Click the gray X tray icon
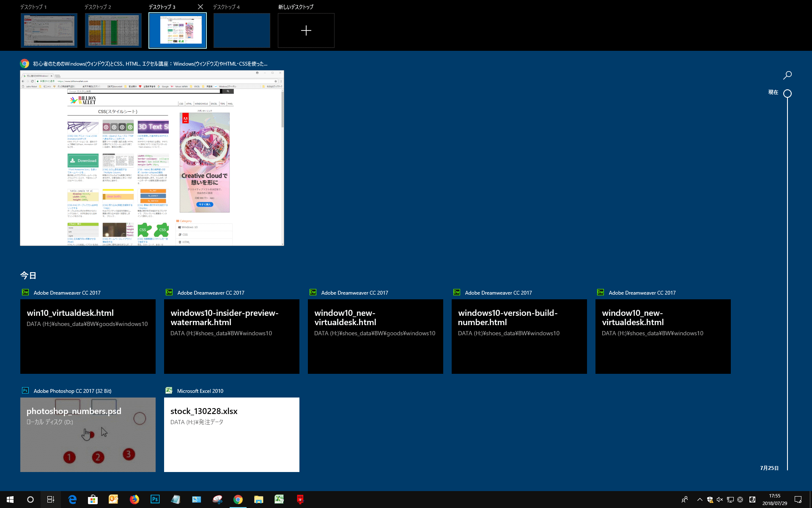This screenshot has height=508, width=812. tap(740, 500)
